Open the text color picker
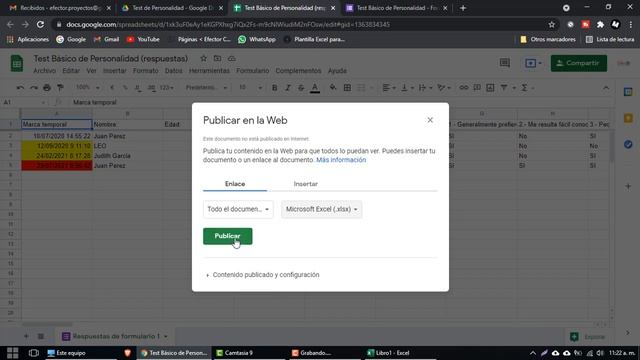This screenshot has height=360, width=640. coord(315,88)
